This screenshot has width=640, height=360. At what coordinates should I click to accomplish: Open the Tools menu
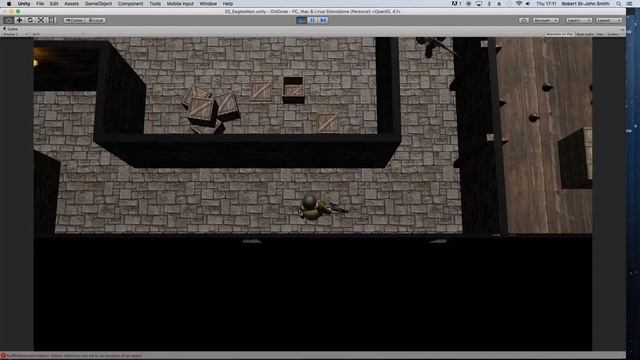[x=155, y=4]
